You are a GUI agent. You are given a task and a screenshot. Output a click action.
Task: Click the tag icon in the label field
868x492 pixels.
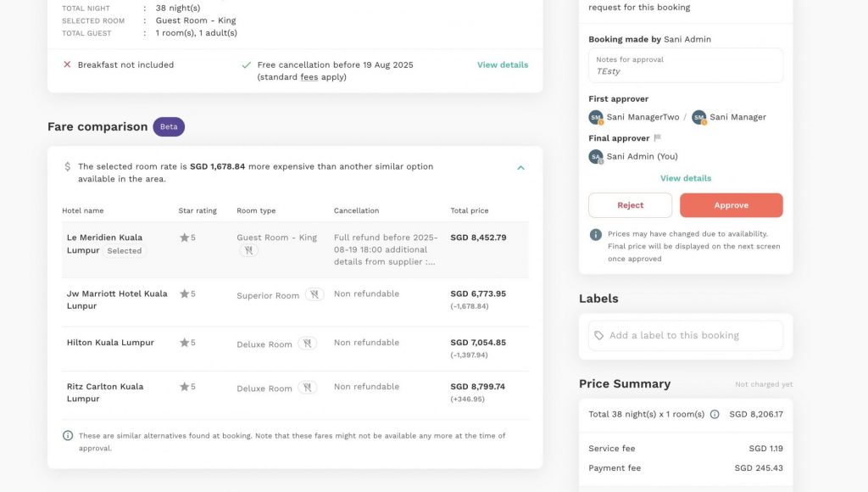599,336
